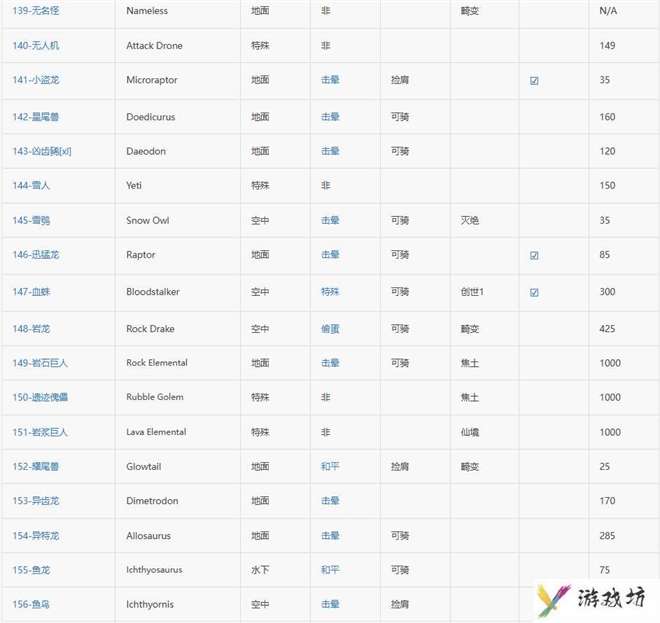Select the text Rock Drake
The height and width of the screenshot is (623, 660).
(x=150, y=329)
